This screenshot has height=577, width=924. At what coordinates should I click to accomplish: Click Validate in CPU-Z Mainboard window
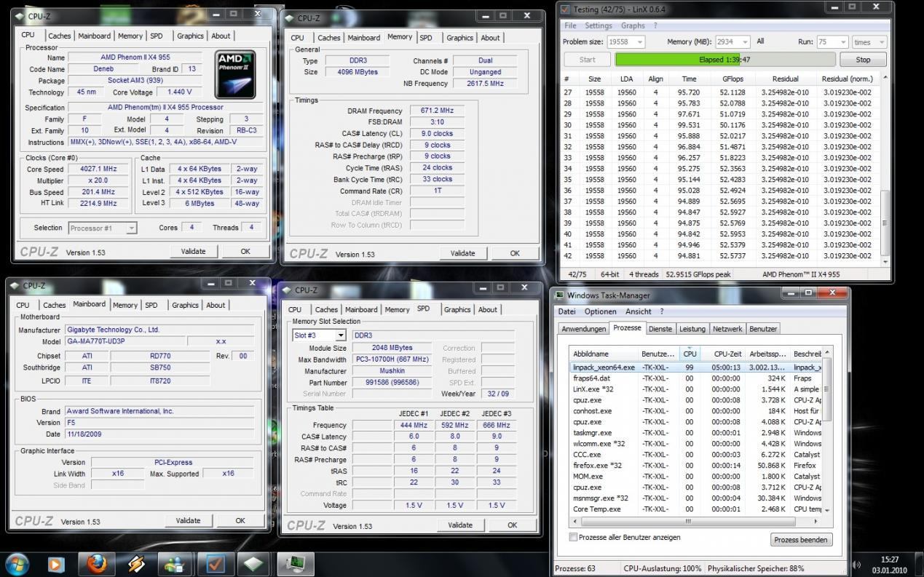click(188, 520)
